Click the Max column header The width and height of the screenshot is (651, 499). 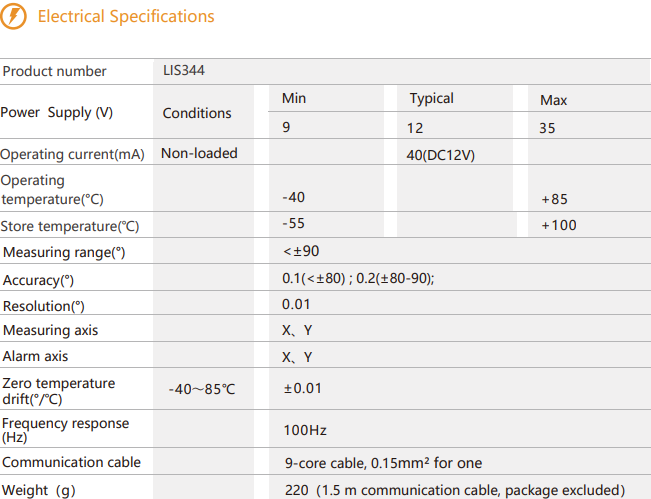554,100
